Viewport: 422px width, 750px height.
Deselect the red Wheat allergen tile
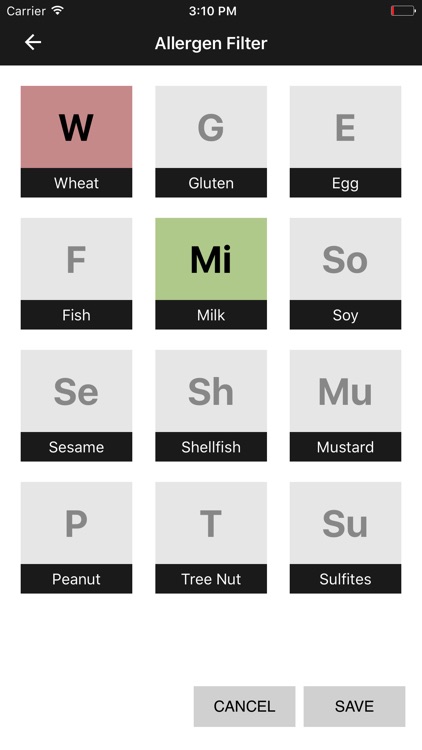77,142
